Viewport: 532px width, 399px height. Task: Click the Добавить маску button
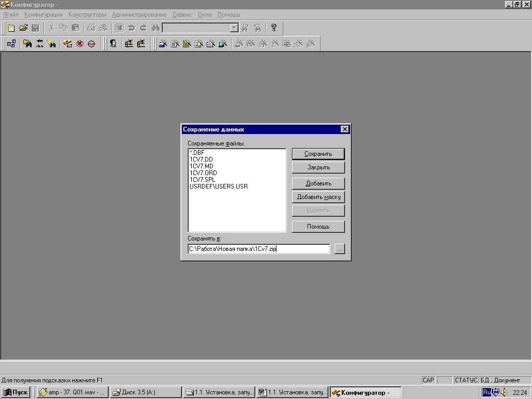click(318, 197)
